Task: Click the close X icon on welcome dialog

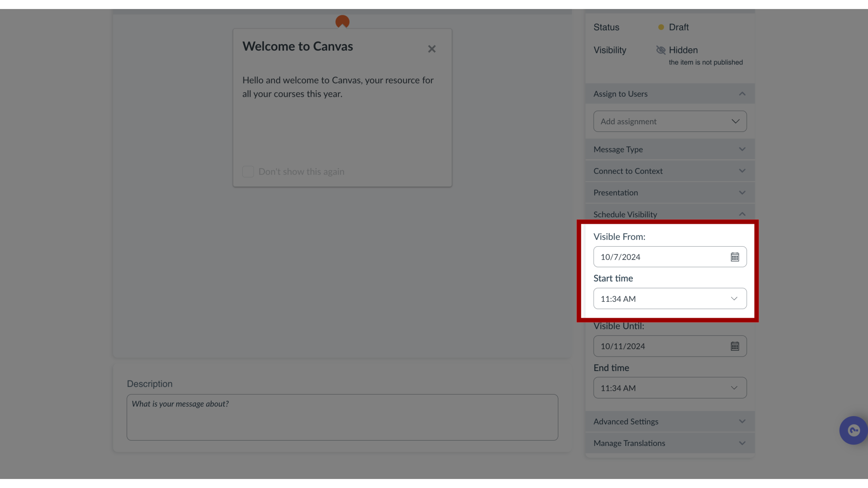Action: (x=432, y=49)
